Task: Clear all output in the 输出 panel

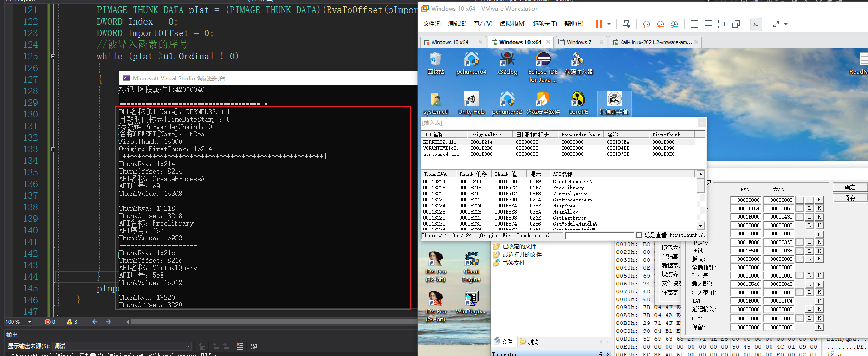Action: [240, 346]
